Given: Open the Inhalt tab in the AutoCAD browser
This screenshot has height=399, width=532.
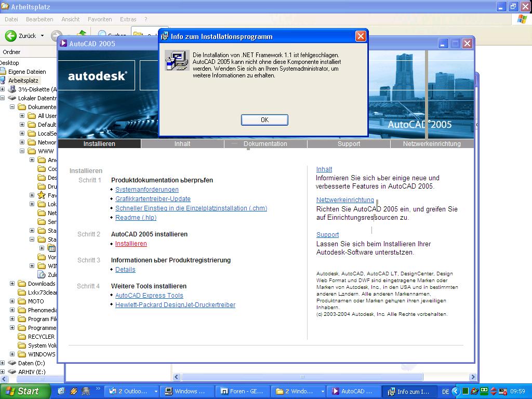Looking at the screenshot, I should coord(182,143).
